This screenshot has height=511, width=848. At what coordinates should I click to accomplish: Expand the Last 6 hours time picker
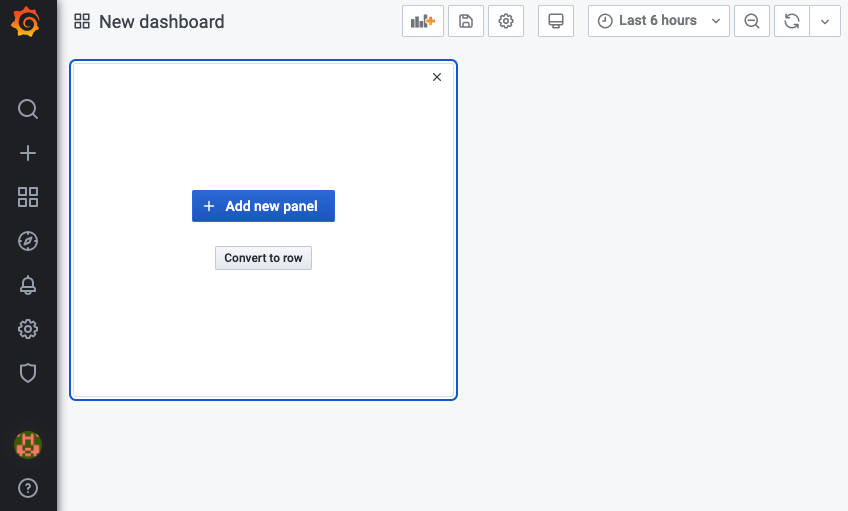(659, 21)
